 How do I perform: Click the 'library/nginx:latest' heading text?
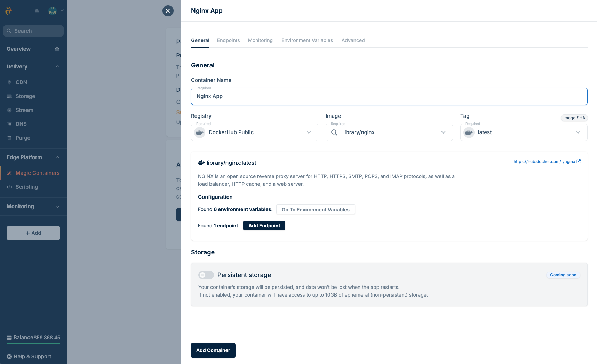tap(231, 163)
